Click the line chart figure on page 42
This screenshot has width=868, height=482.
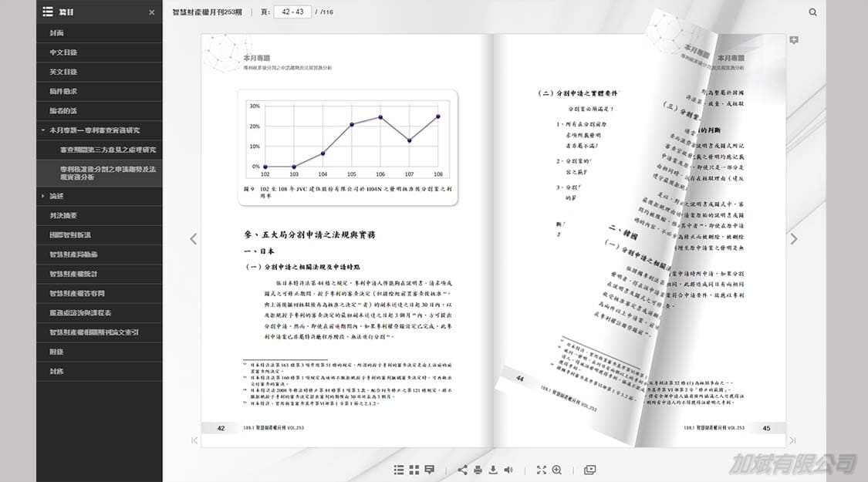tap(348, 140)
